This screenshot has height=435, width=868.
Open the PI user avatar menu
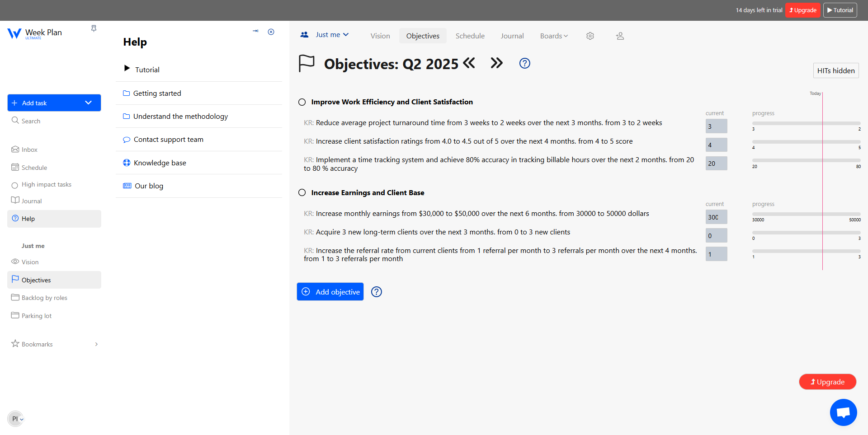[16, 419]
